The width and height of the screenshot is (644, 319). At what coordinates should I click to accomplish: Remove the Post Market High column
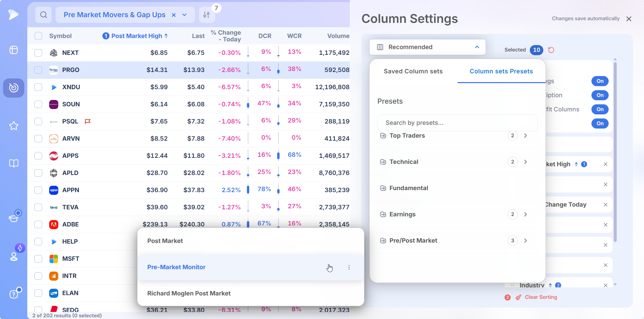606,164
